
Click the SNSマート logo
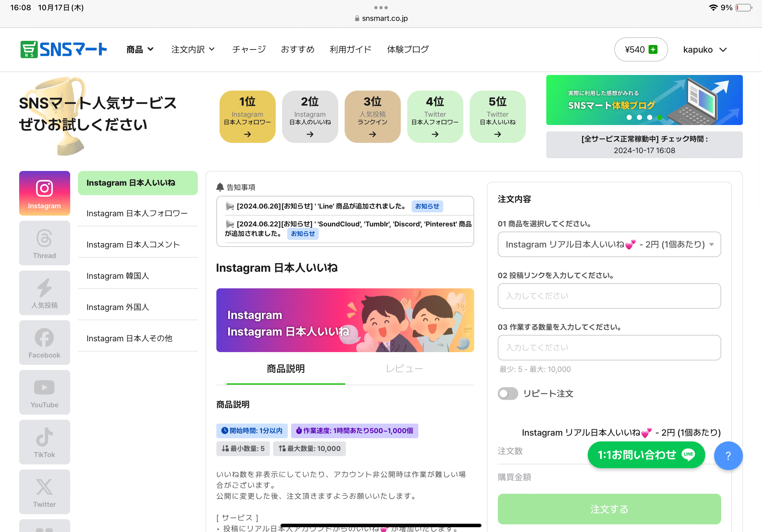tap(64, 49)
